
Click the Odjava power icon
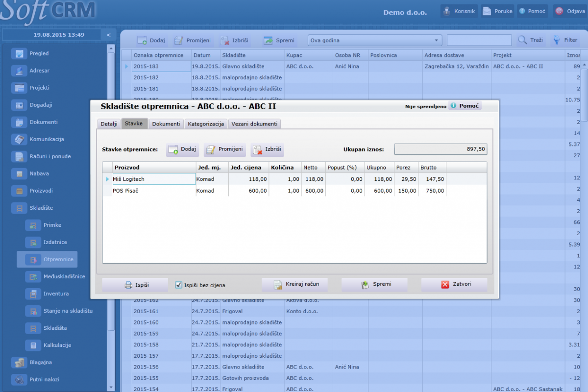pyautogui.click(x=559, y=11)
